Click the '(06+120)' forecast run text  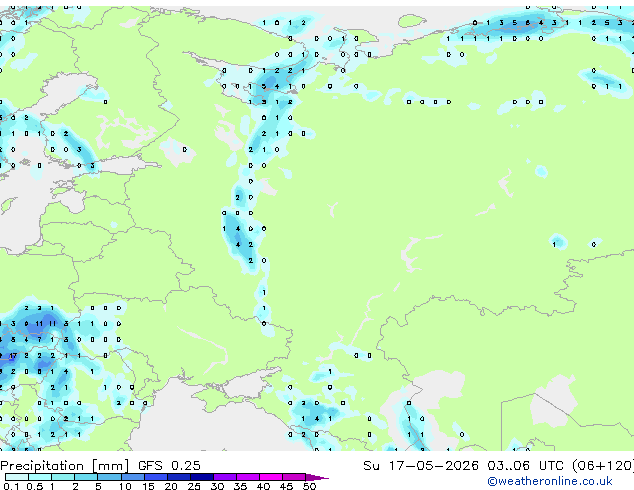[603, 466]
